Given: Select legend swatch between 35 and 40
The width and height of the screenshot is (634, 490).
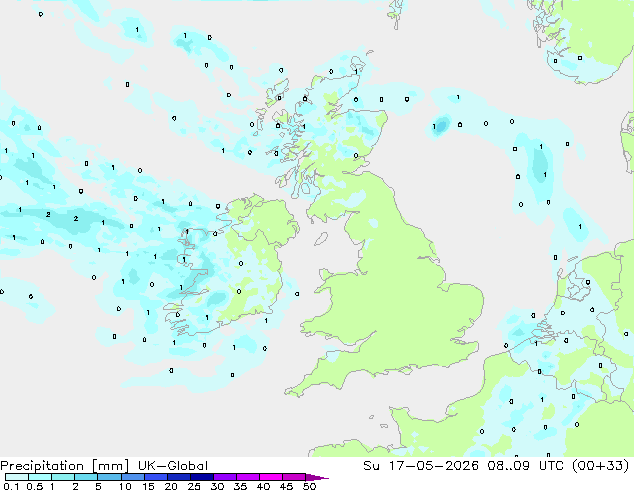Looking at the screenshot, I should pyautogui.click(x=247, y=477).
